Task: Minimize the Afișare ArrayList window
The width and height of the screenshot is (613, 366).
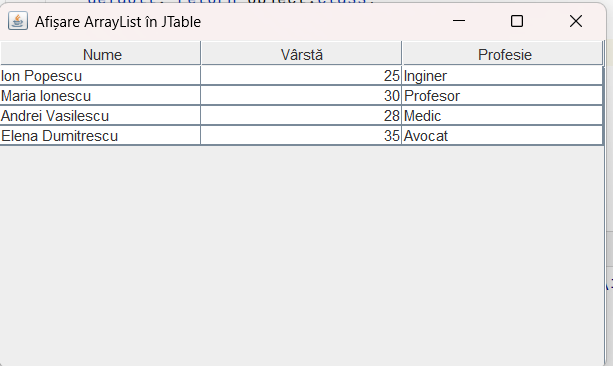Action: coord(459,21)
